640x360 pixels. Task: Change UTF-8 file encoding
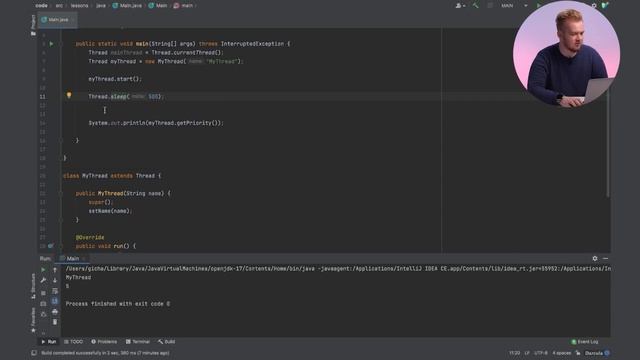[x=541, y=353]
